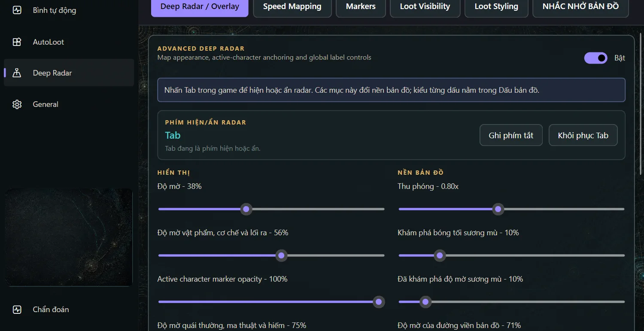
Task: Click the 'PHÍM HIỆN/ẨN RADAR' label
Action: 206,122
